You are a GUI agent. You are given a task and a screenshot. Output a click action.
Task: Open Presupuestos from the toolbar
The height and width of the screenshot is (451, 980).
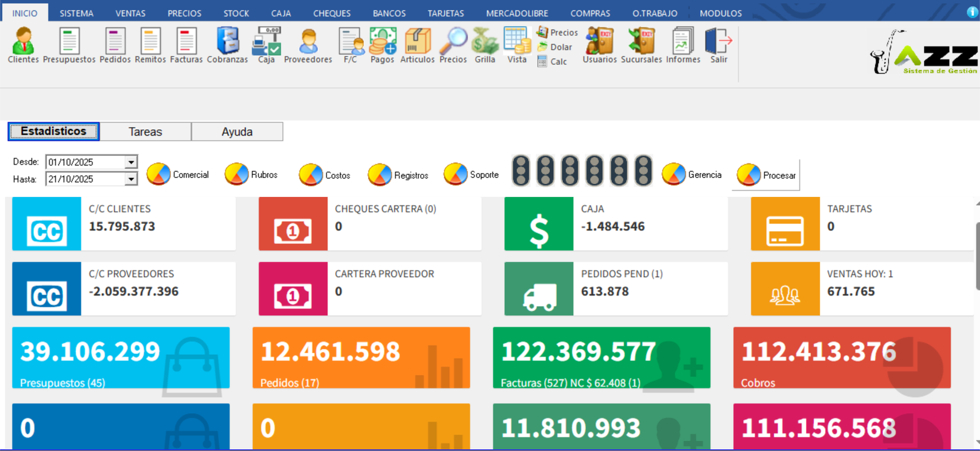tap(69, 45)
